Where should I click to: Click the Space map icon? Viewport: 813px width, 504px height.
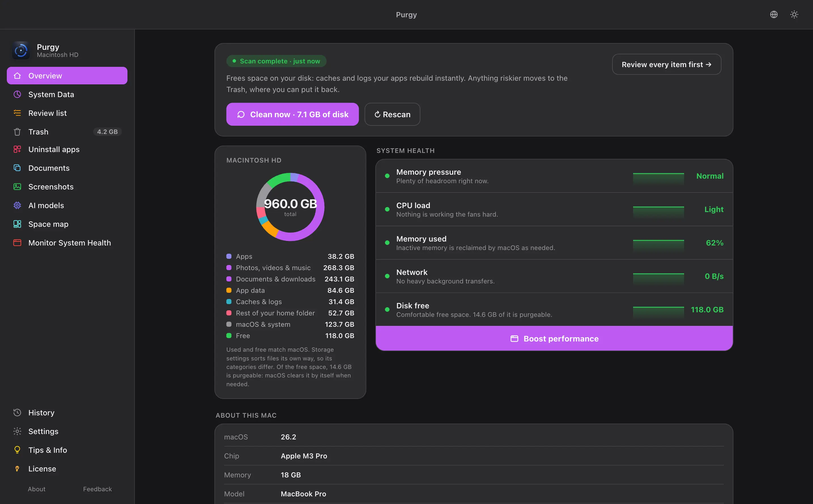17,224
